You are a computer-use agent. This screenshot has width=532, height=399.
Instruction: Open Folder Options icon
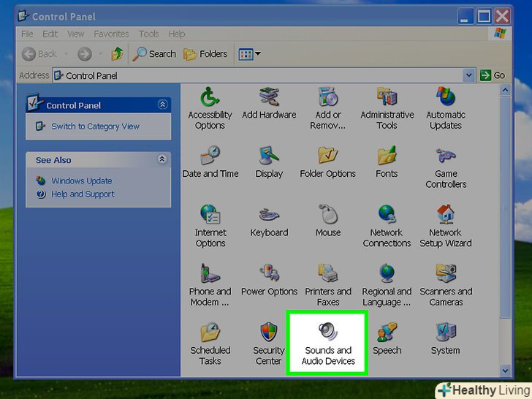[327, 162]
